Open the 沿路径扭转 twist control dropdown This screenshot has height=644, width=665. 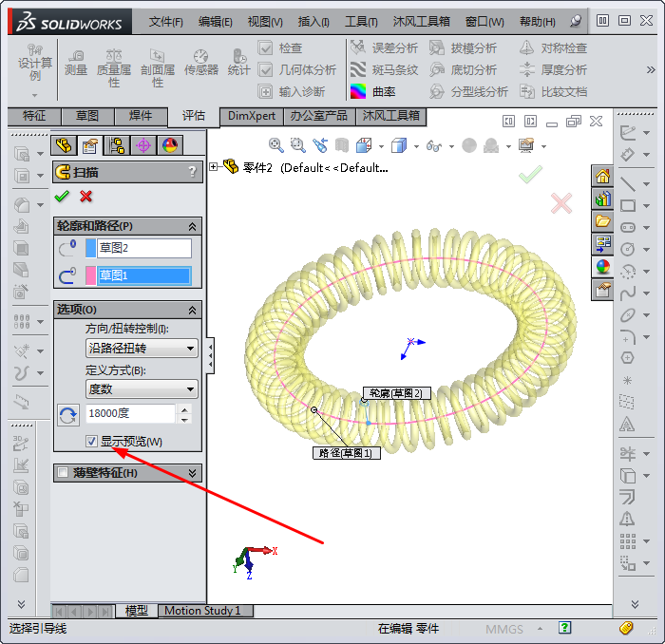tap(142, 348)
